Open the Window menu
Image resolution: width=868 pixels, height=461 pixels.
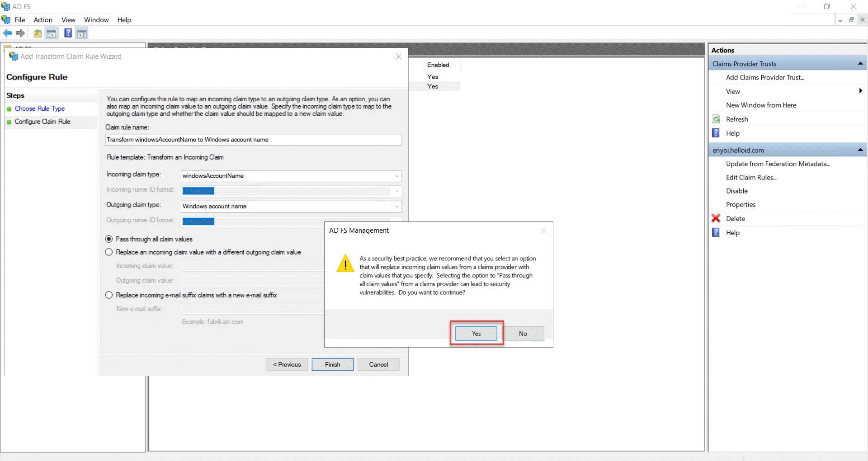pyautogui.click(x=96, y=20)
